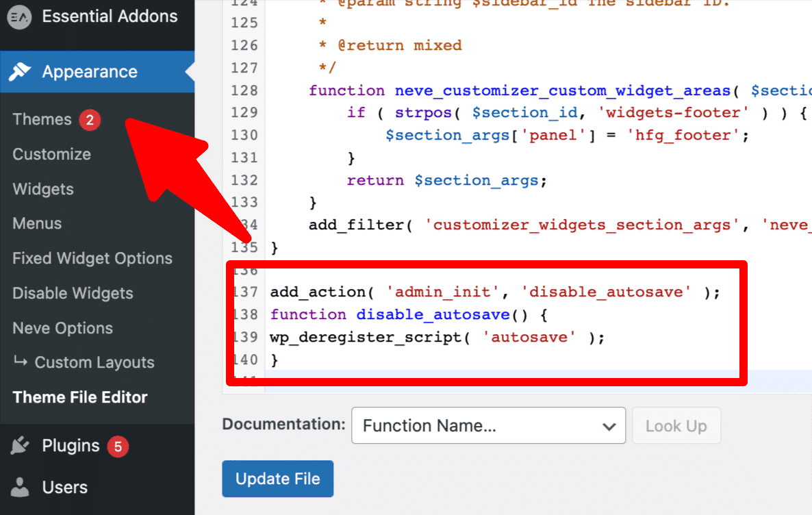This screenshot has width=812, height=515.
Task: Open the Customize submenu item
Action: click(51, 154)
